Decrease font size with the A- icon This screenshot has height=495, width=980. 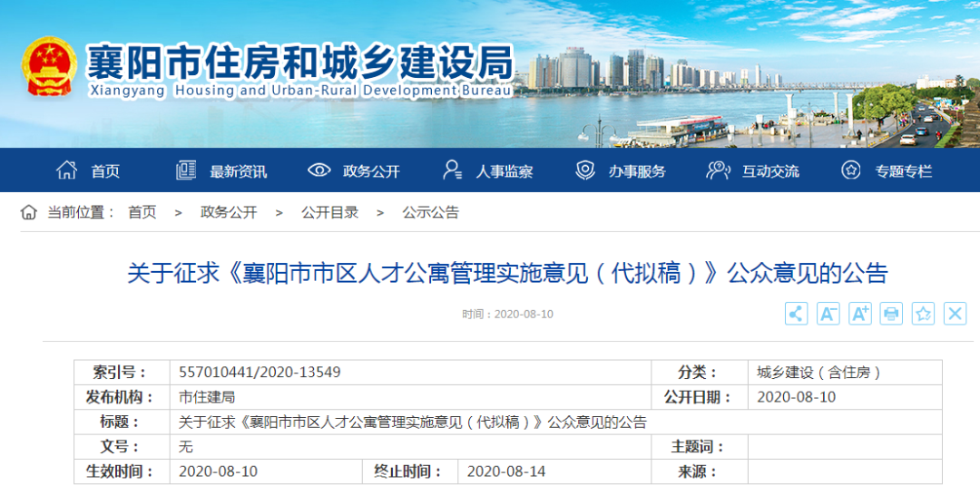pyautogui.click(x=828, y=314)
